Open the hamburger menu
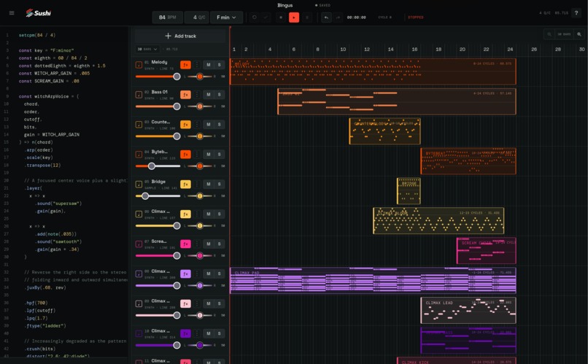The width and height of the screenshot is (588, 364). pos(12,12)
